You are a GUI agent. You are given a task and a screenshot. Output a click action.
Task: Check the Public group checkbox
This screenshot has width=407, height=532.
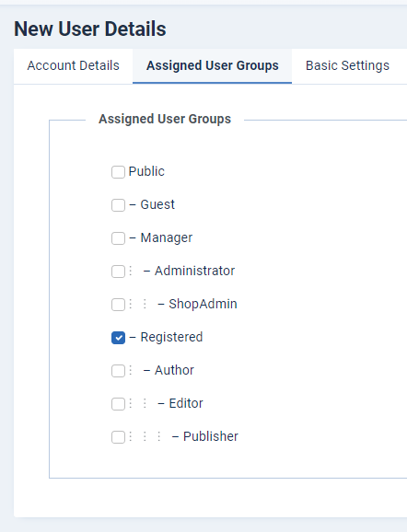click(x=118, y=172)
